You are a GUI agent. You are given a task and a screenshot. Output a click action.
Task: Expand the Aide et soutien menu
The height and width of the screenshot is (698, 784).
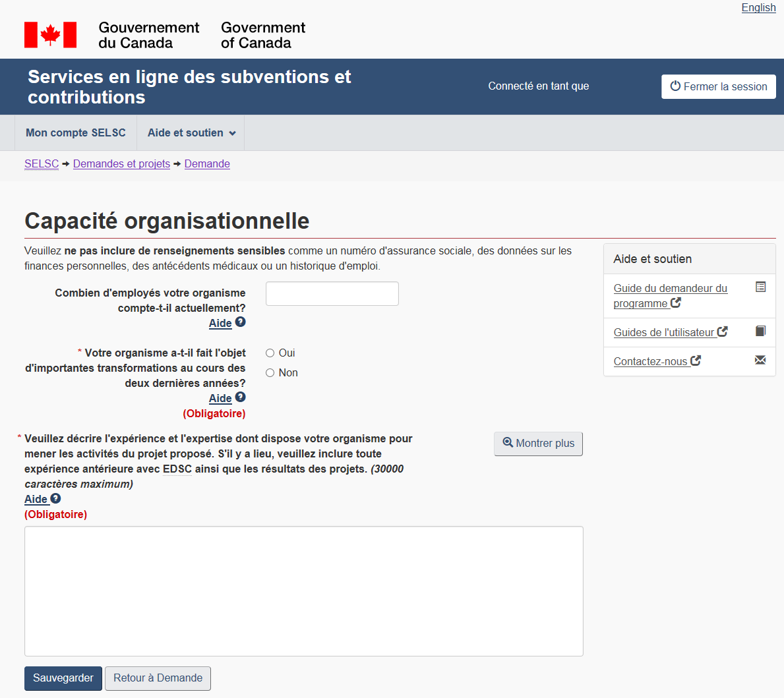(x=191, y=133)
